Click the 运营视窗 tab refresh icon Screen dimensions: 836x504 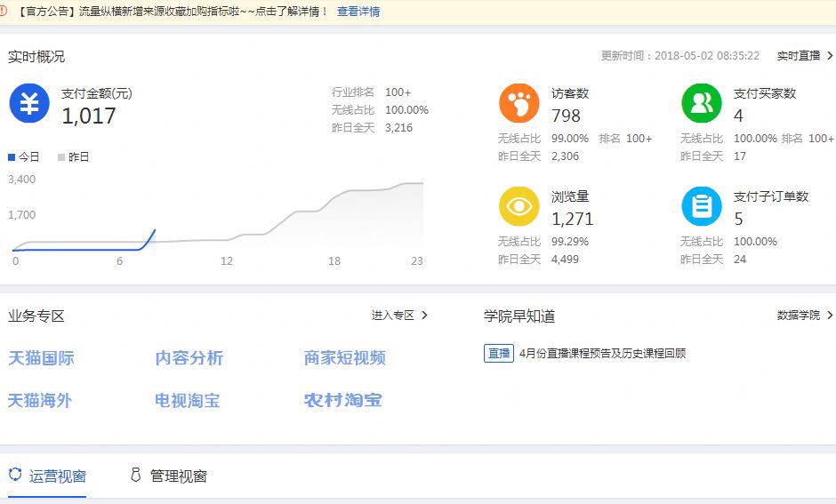15,474
